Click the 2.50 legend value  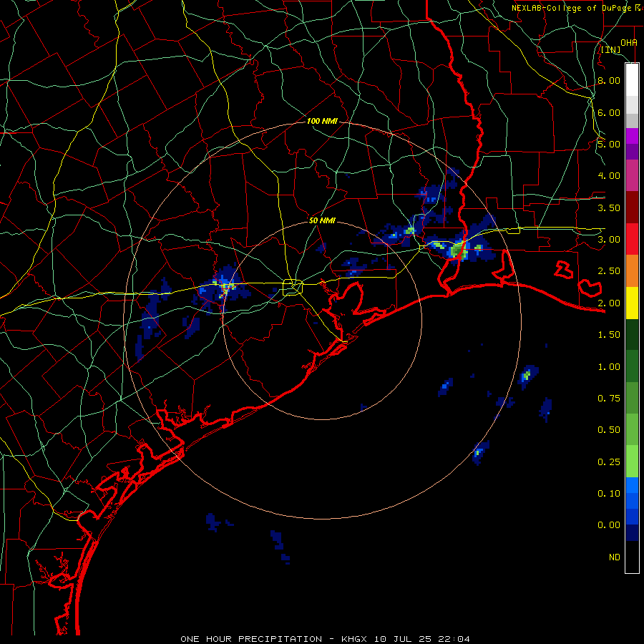[x=609, y=271]
